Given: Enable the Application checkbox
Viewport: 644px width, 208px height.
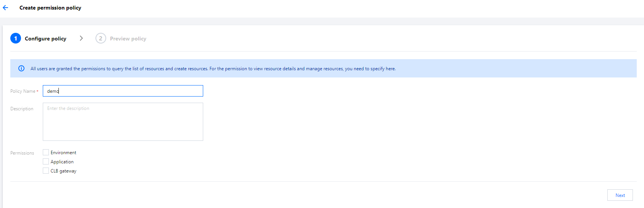Looking at the screenshot, I should pyautogui.click(x=46, y=161).
